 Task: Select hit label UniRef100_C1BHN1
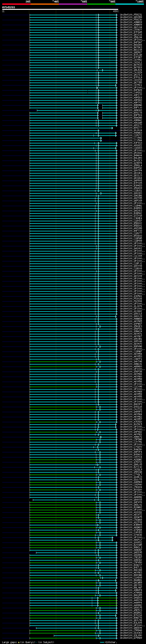tap(131, 206)
